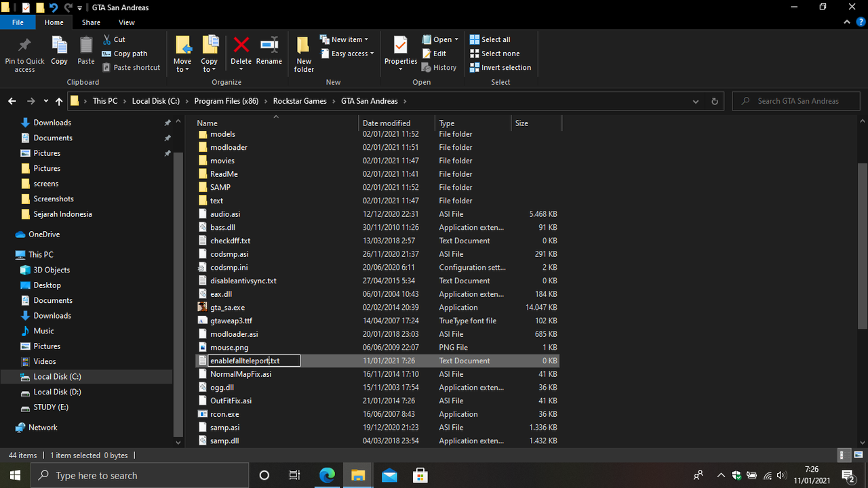Select STUDY (E:) drive
The height and width of the screenshot is (488, 868).
[x=51, y=407]
